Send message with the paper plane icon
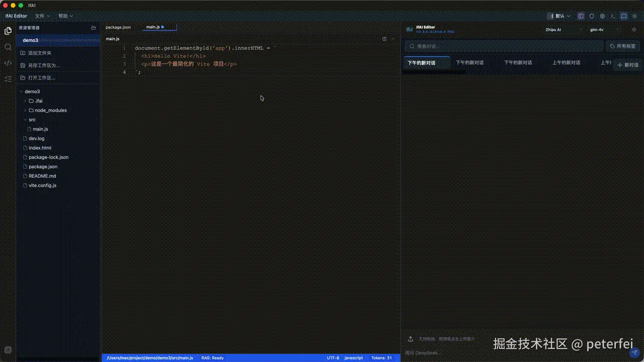The width and height of the screenshot is (644, 362). 634,353
